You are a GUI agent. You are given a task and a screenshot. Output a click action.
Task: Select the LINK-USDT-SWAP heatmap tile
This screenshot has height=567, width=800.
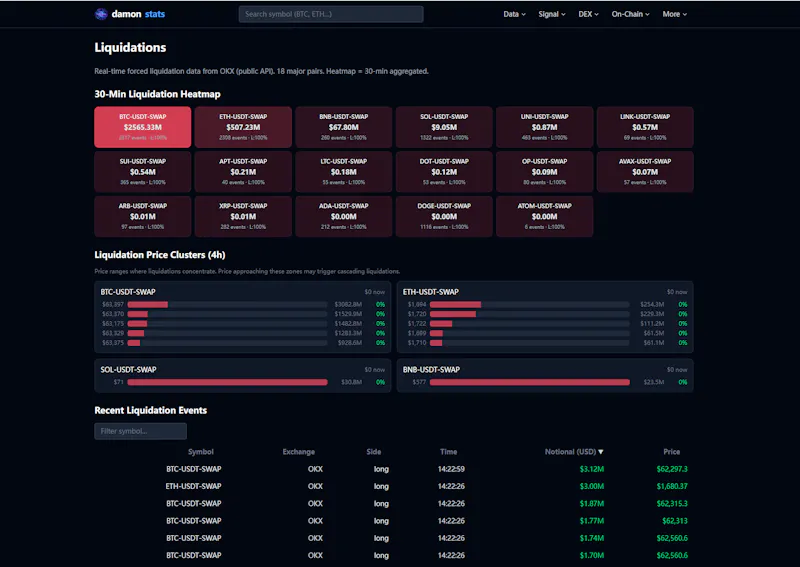645,127
